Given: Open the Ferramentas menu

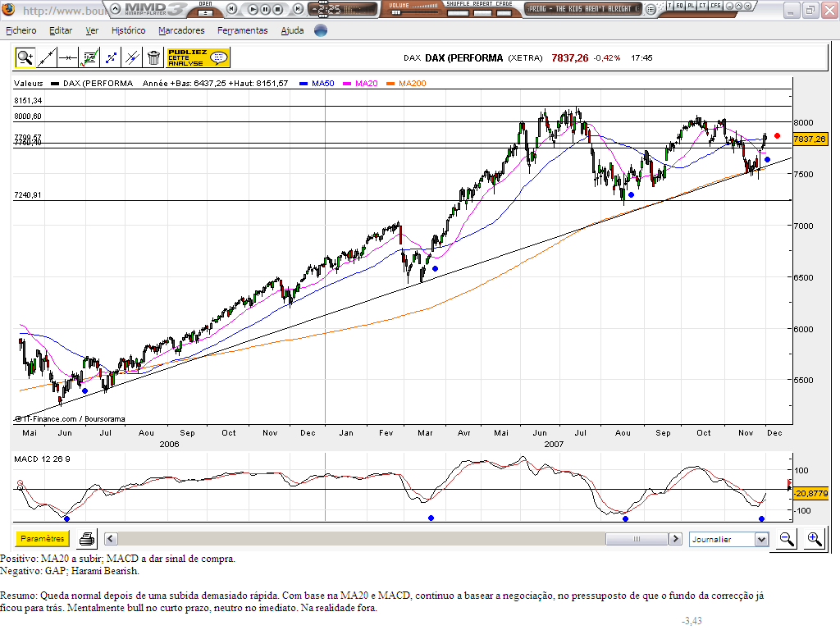Looking at the screenshot, I should tap(243, 30).
